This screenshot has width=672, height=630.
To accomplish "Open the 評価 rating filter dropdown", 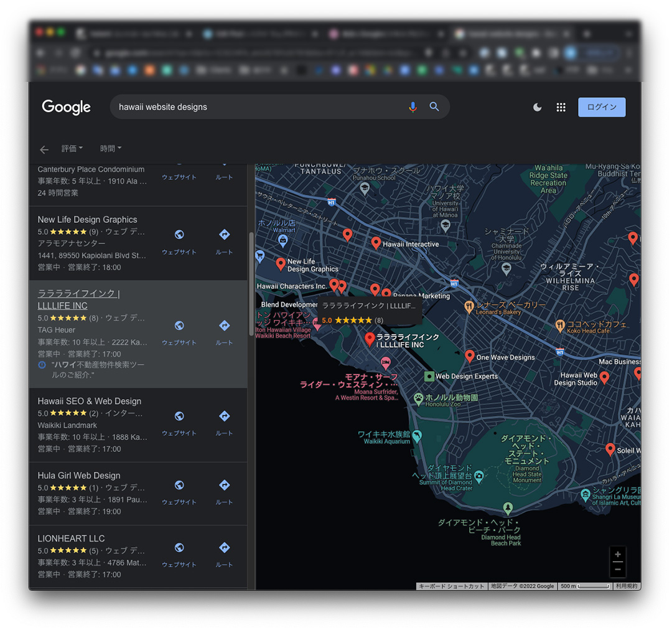I will [72, 148].
